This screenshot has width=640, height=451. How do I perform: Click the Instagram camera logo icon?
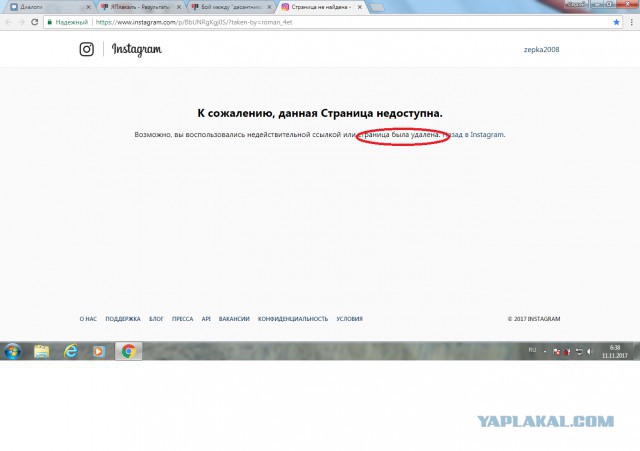(x=86, y=49)
